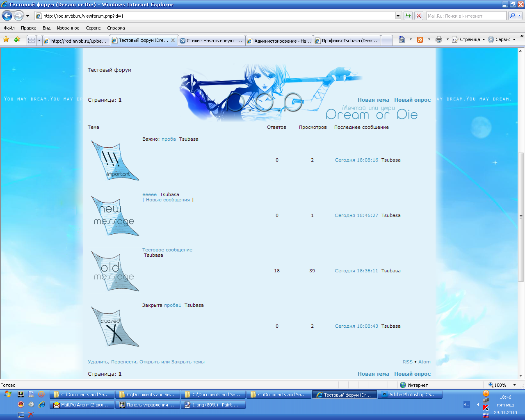Click the Home page icon
This screenshot has width=525, height=420.
click(402, 39)
